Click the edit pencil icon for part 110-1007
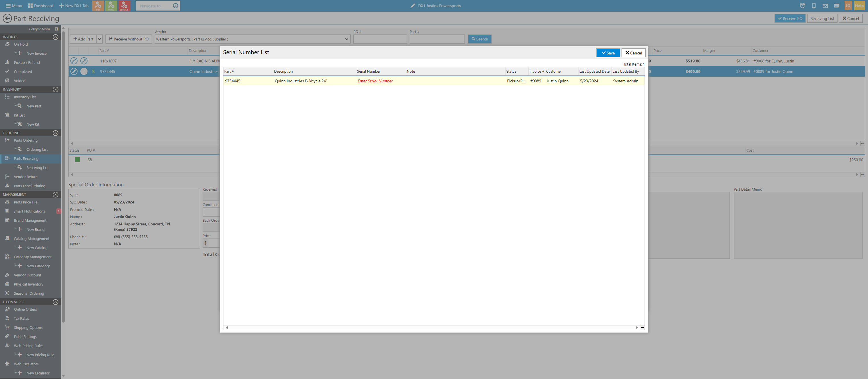Viewport: 868px width, 379px height. coord(74,61)
